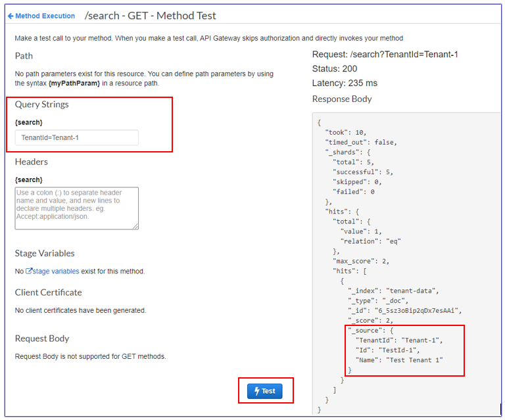
Task: Click the lightning bolt icon on Test
Action: pos(256,391)
